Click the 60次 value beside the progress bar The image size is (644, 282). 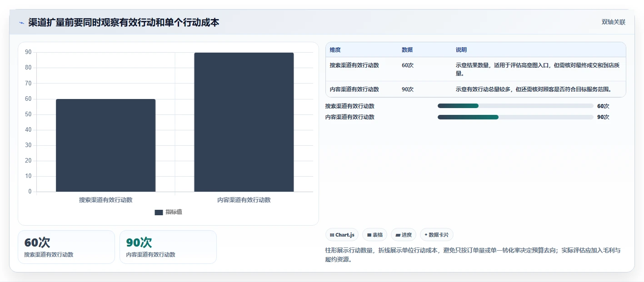(x=603, y=106)
